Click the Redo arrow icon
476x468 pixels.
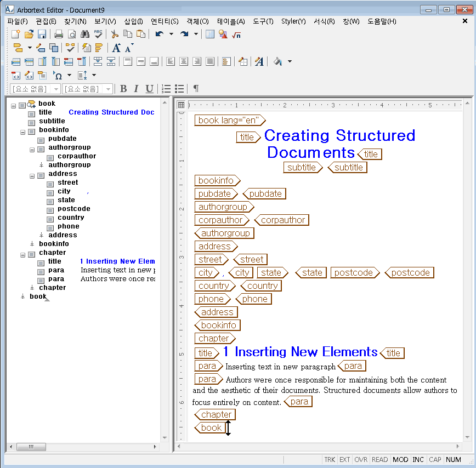click(x=184, y=34)
